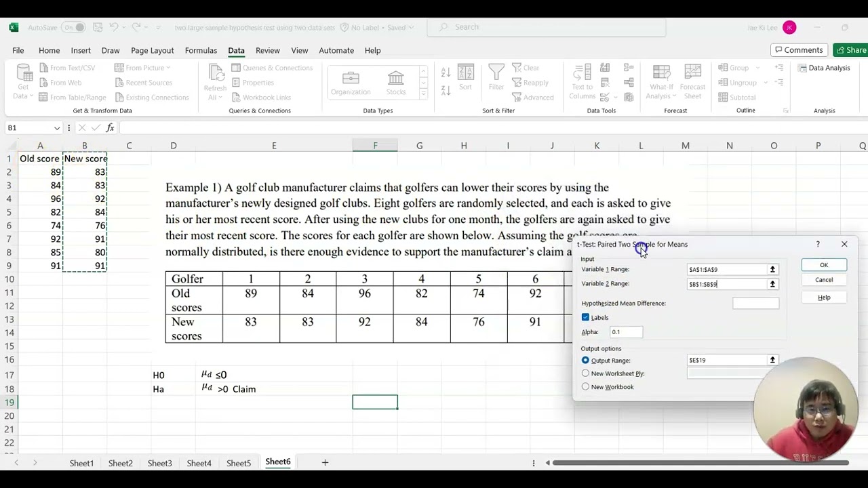
Task: Click the Comments button
Action: [798, 50]
